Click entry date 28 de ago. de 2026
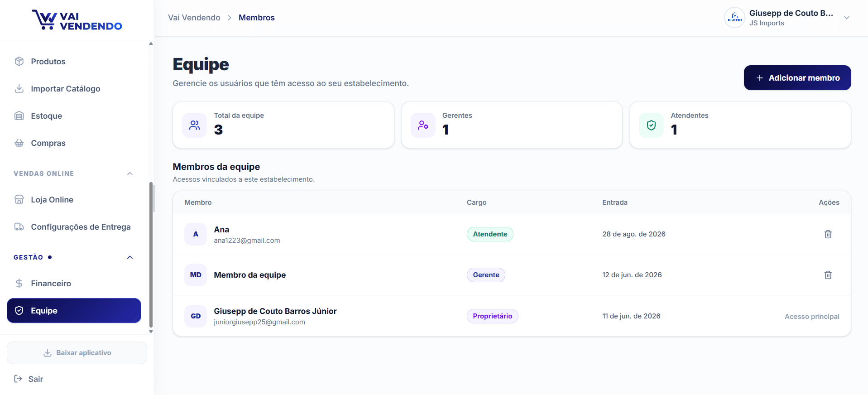Screen dimensions: 868x395 coord(634,234)
